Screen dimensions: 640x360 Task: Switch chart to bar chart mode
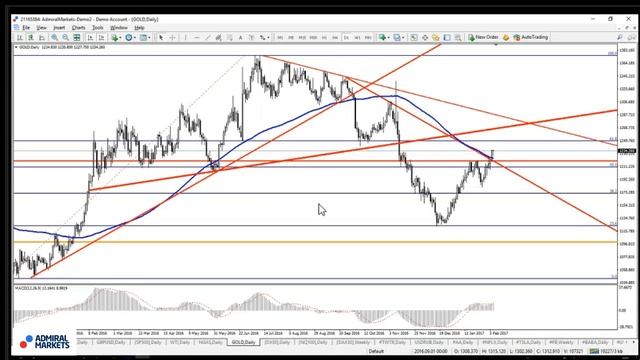click(x=19, y=38)
